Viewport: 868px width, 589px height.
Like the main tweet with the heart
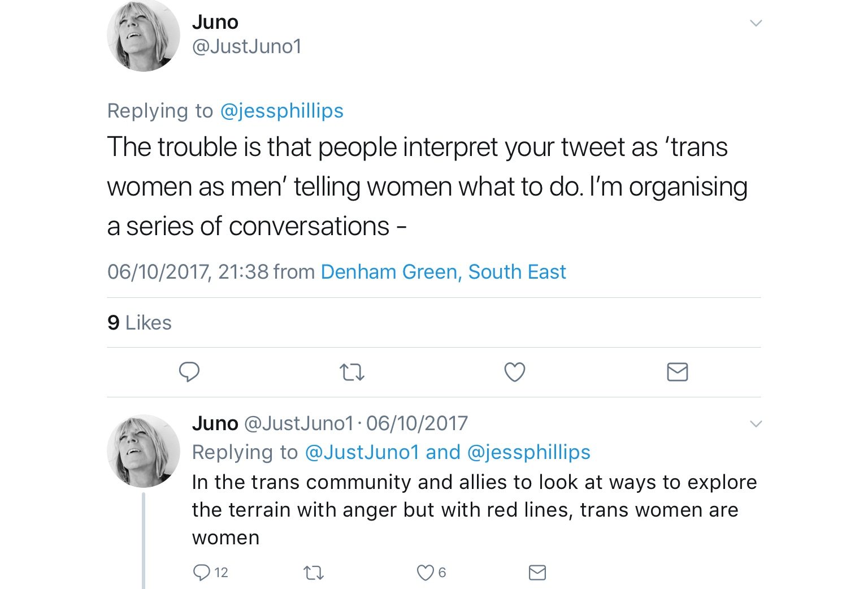pyautogui.click(x=514, y=372)
